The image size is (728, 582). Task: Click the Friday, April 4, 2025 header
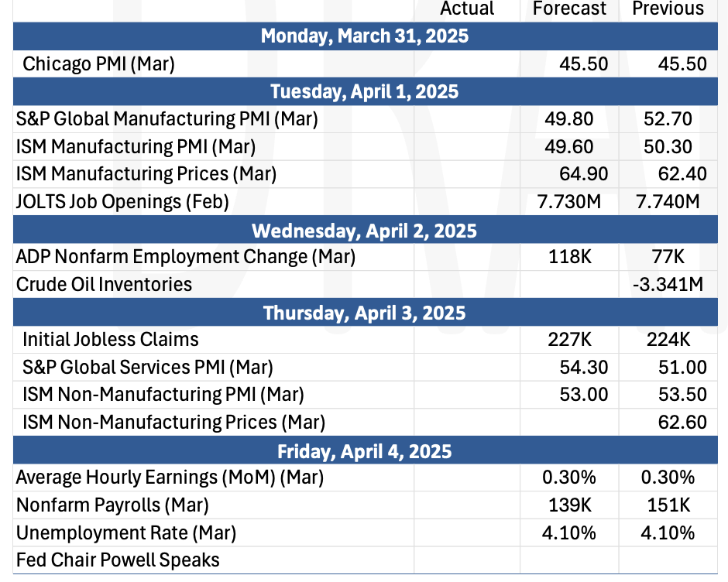tap(365, 450)
